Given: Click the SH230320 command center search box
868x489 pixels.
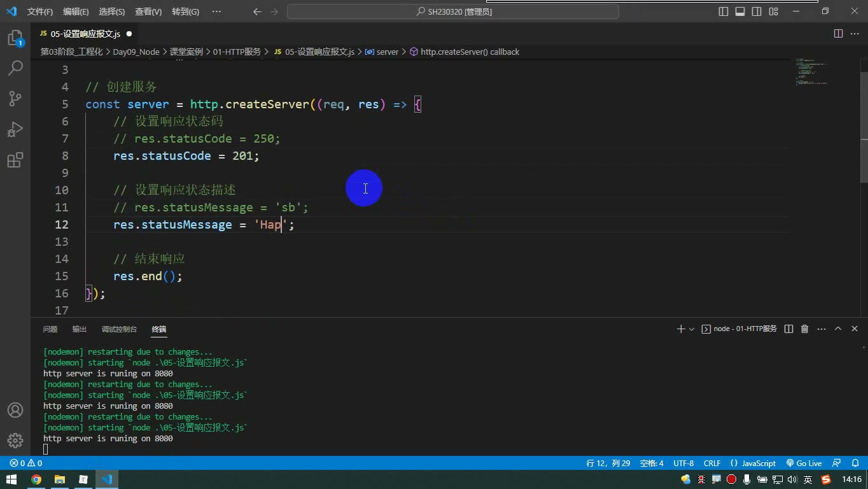Looking at the screenshot, I should pos(453,11).
